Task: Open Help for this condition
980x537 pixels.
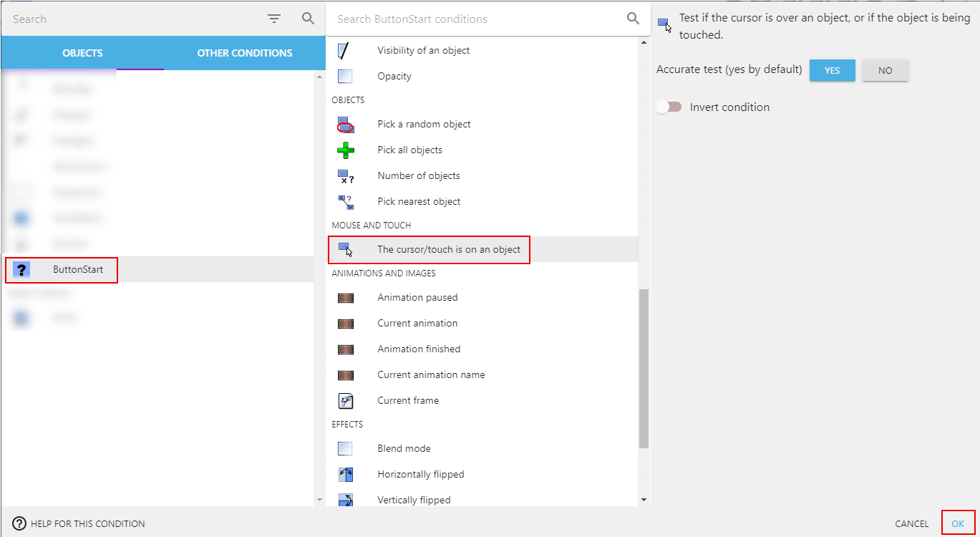Action: (79, 524)
